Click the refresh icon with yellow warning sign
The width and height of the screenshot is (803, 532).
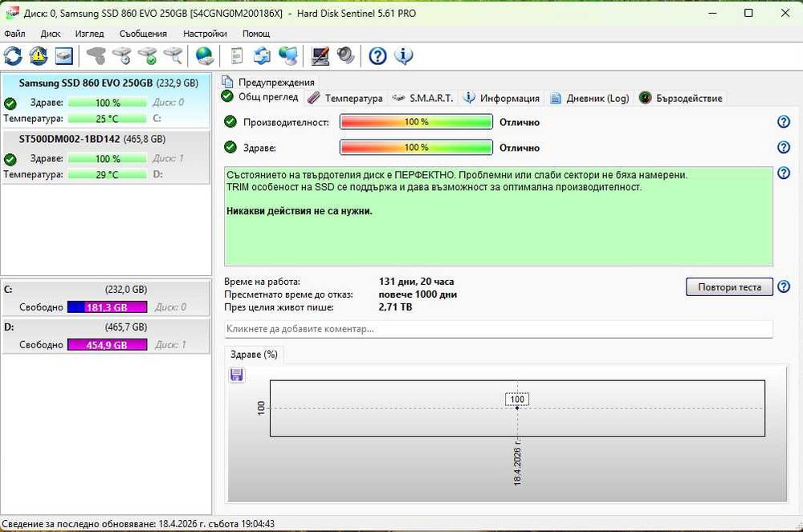pyautogui.click(x=39, y=55)
